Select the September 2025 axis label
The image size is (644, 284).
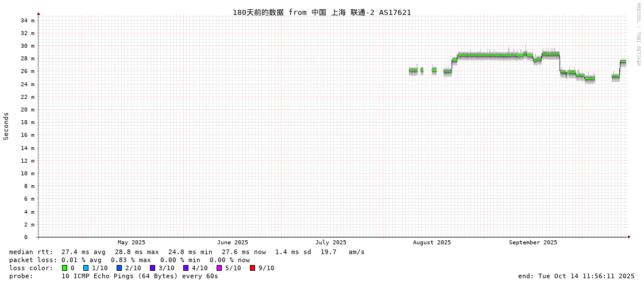click(533, 243)
